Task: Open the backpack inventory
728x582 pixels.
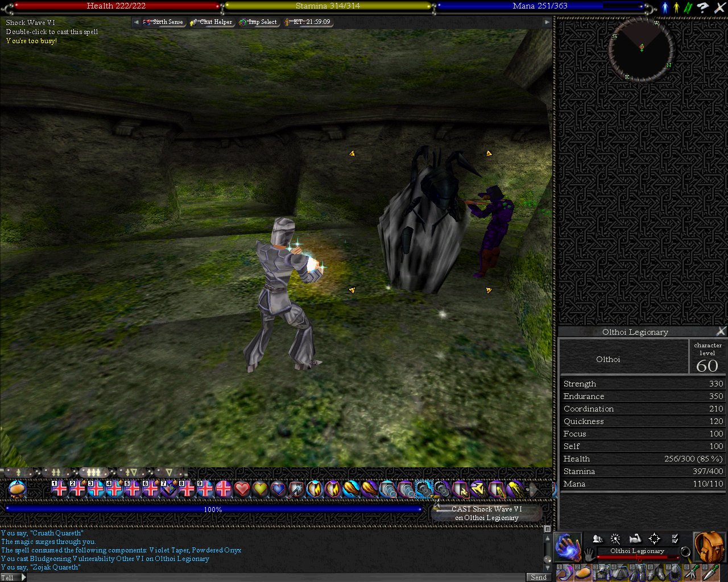Action: click(x=709, y=547)
